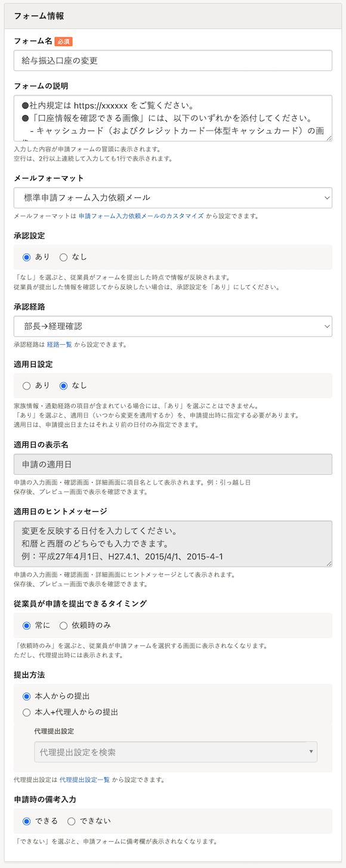Click the 適用日の表示名 field
This screenshot has width=346, height=868.
(x=173, y=464)
